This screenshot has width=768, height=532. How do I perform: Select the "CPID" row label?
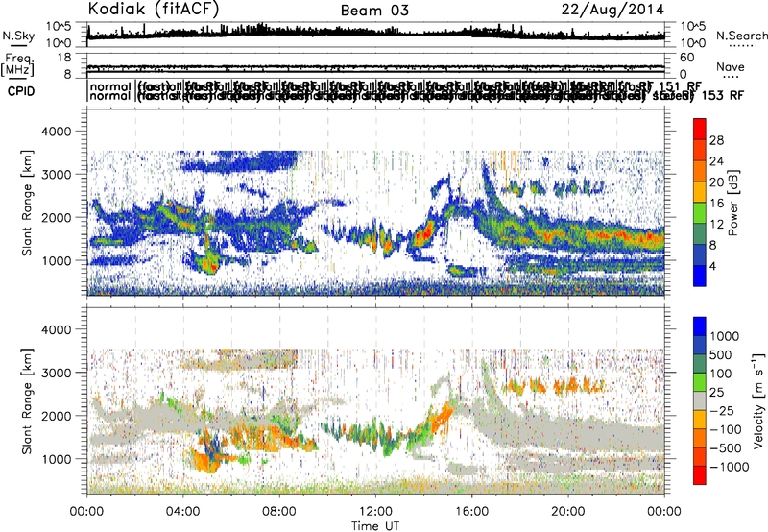point(21,91)
